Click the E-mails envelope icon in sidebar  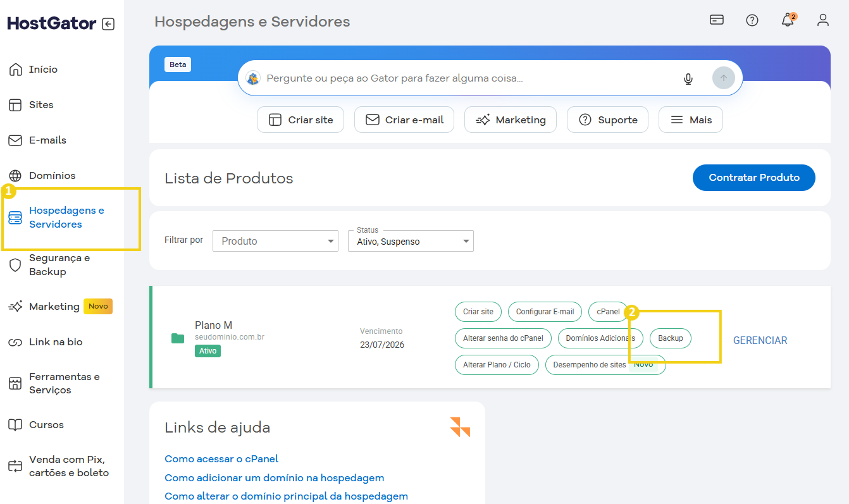point(15,140)
